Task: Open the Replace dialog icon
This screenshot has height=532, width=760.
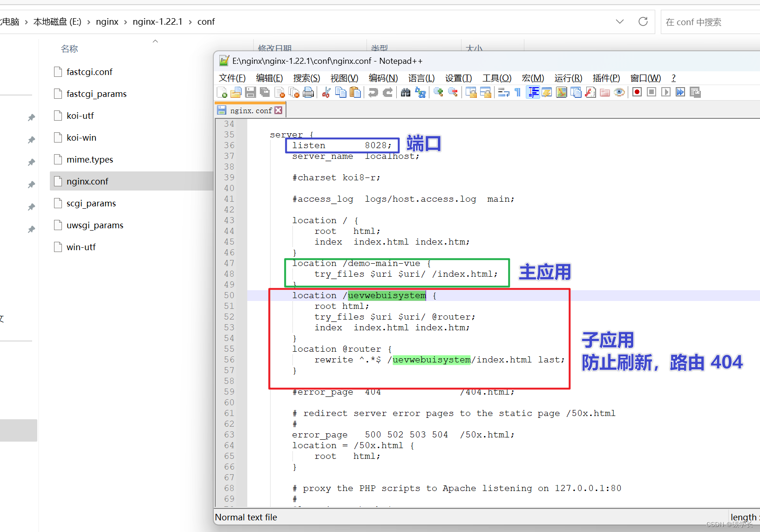Action: pos(420,92)
